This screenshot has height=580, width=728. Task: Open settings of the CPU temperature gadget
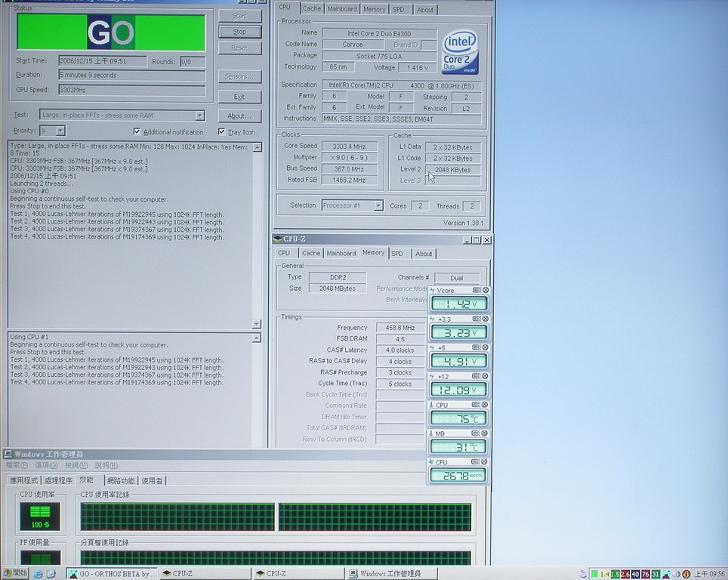click(476, 405)
